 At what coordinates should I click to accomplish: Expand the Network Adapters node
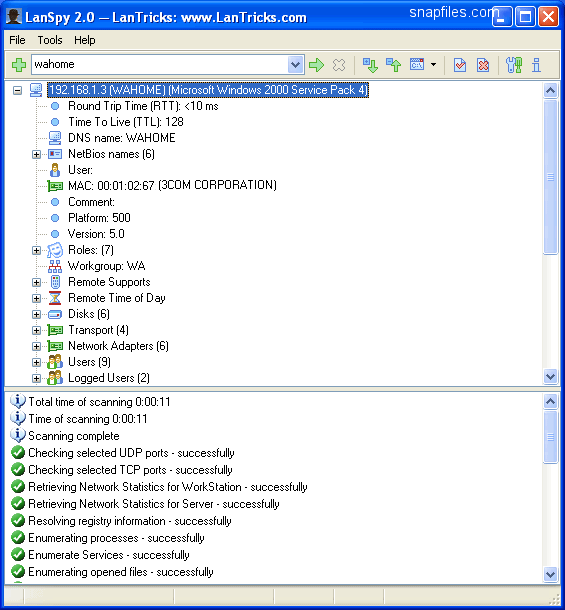pos(36,346)
